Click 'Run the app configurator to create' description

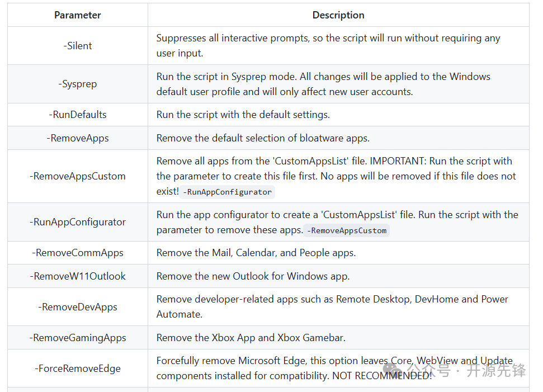point(337,222)
